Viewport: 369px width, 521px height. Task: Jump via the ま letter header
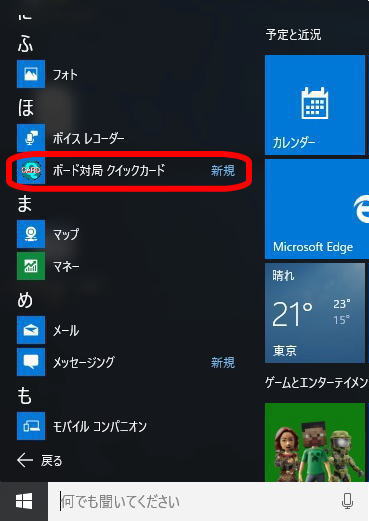click(25, 203)
